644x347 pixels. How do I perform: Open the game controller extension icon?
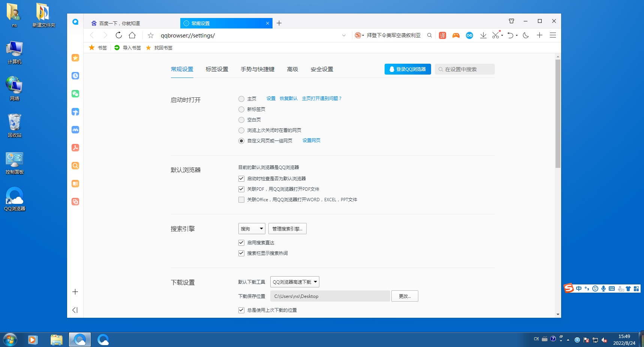point(456,35)
